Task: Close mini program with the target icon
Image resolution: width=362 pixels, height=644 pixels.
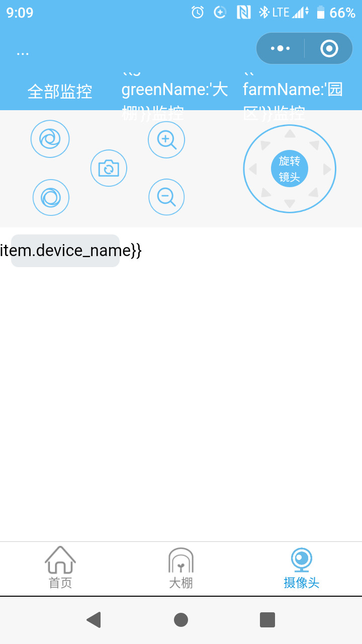Action: click(329, 48)
